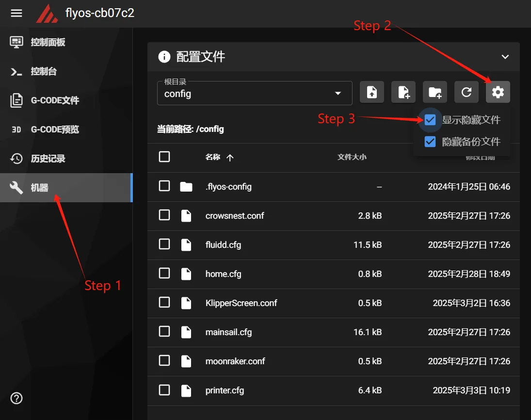
Task: Open the hamburger navigation menu
Action: (16, 13)
